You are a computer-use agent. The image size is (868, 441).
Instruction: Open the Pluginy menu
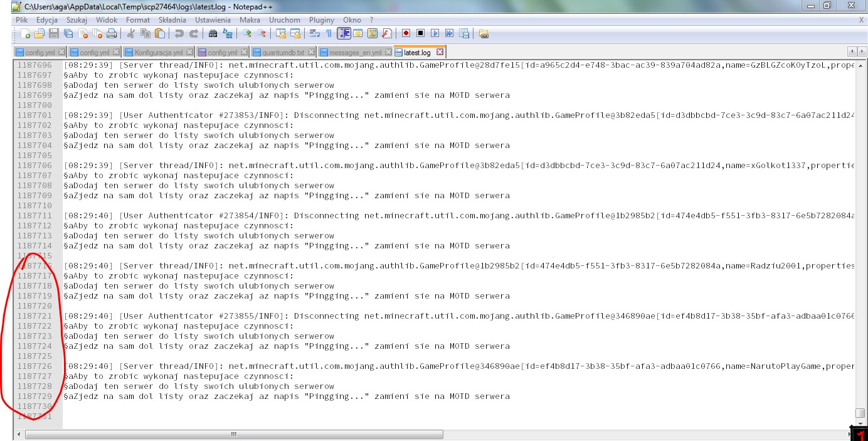[x=322, y=21]
